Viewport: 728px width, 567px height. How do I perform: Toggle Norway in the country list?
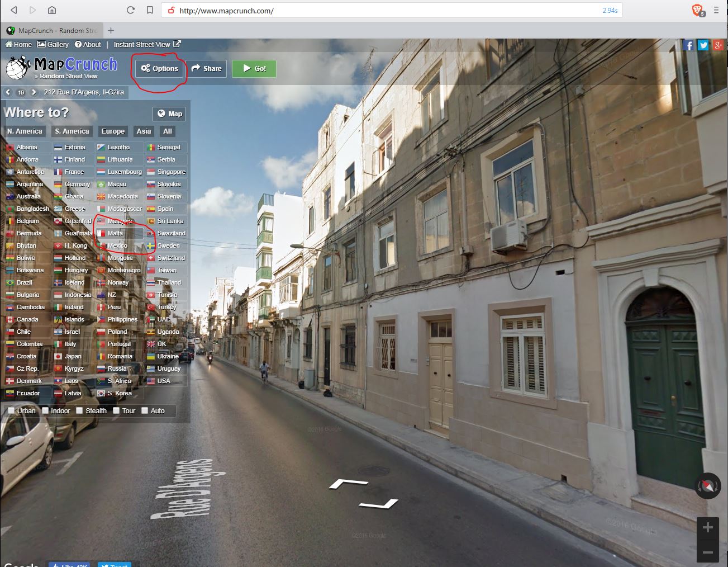point(119,282)
